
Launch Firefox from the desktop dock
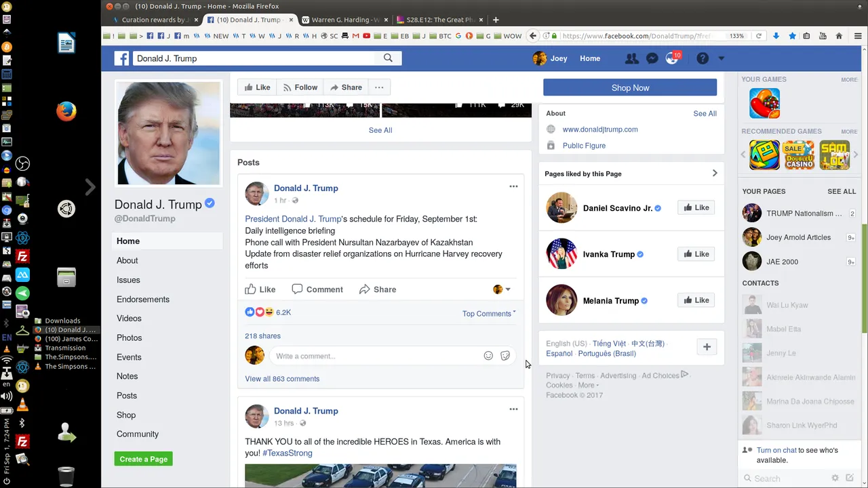(66, 111)
